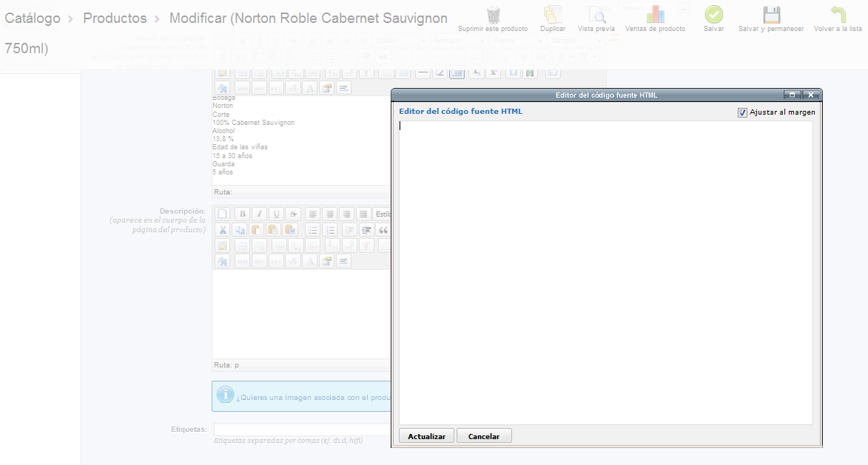Cancel the HTML source editor dialog

tap(484, 436)
